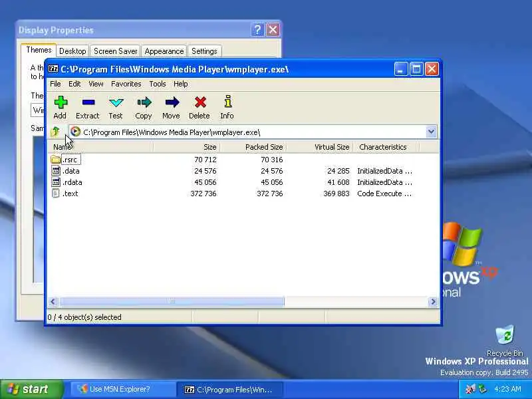Click the Display Properties help question button
The image size is (532, 399).
[x=257, y=30]
